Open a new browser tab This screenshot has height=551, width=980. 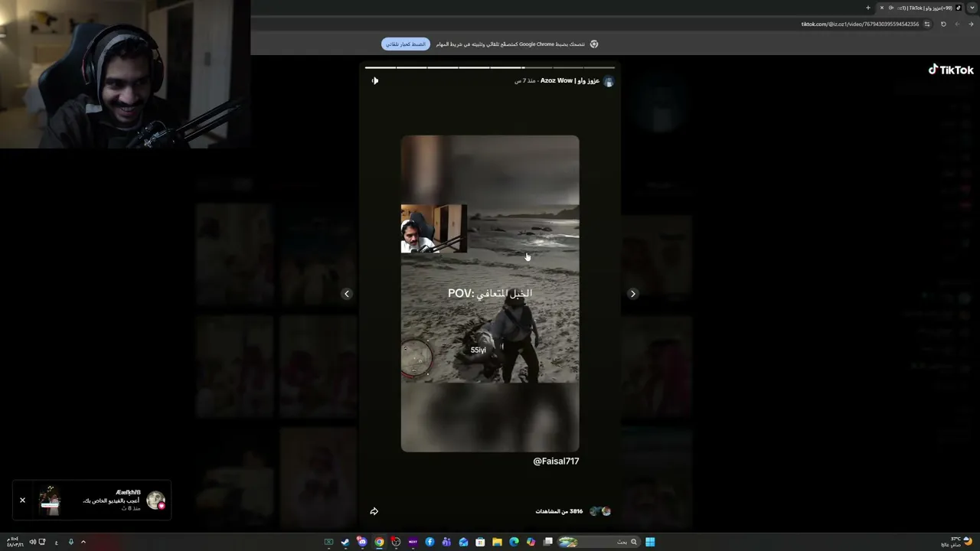click(867, 8)
